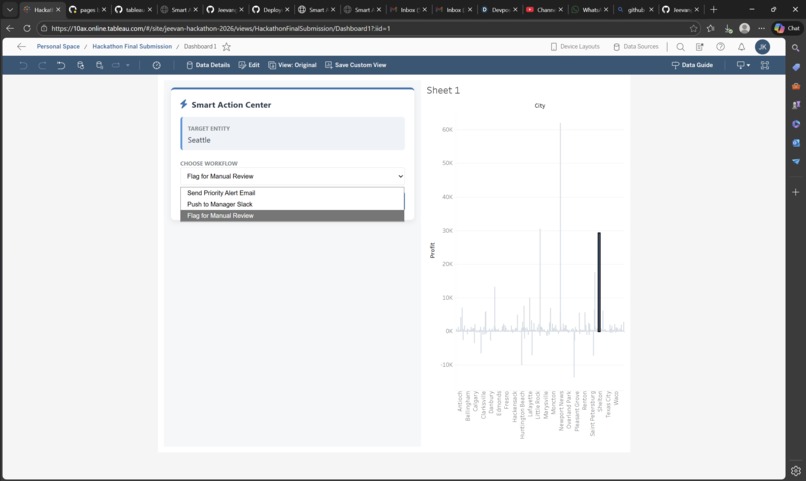Image resolution: width=806 pixels, height=481 pixels.
Task: Click the toolbar Undo icon
Action: pos(23,65)
